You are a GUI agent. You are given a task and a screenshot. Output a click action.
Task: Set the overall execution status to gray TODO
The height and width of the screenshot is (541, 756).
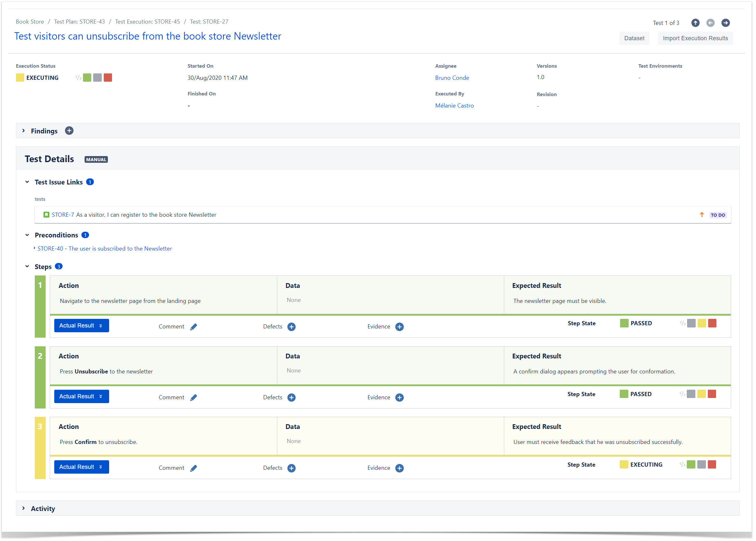point(97,78)
